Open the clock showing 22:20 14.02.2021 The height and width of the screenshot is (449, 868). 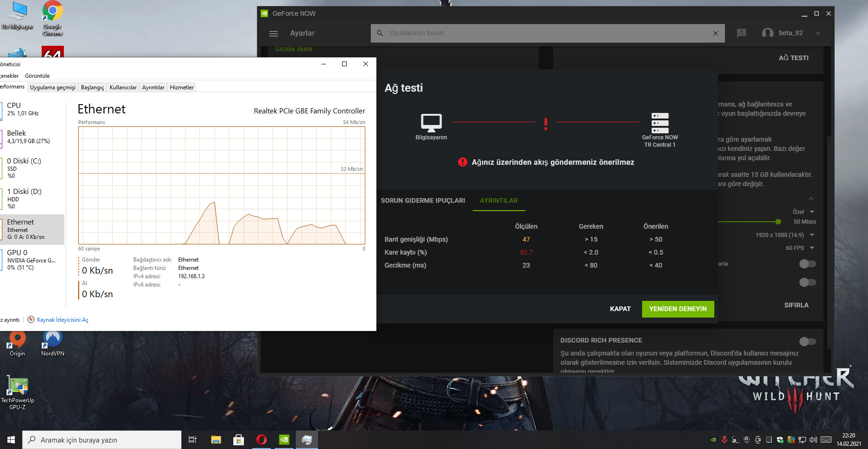pyautogui.click(x=849, y=440)
